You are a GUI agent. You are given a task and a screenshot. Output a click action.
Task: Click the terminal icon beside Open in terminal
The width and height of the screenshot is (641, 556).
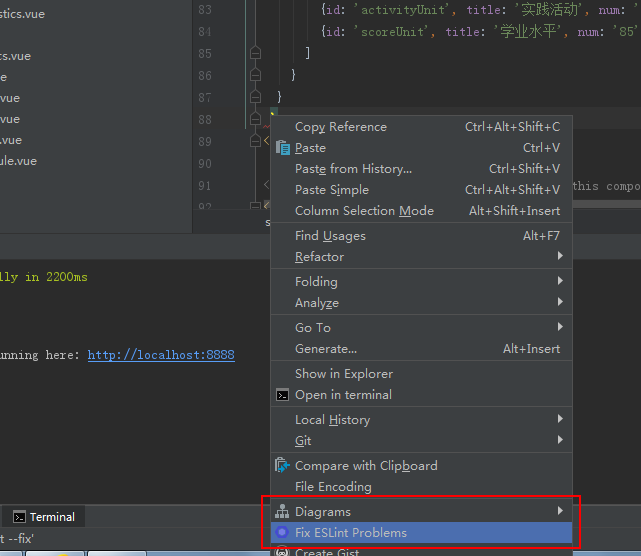[283, 395]
